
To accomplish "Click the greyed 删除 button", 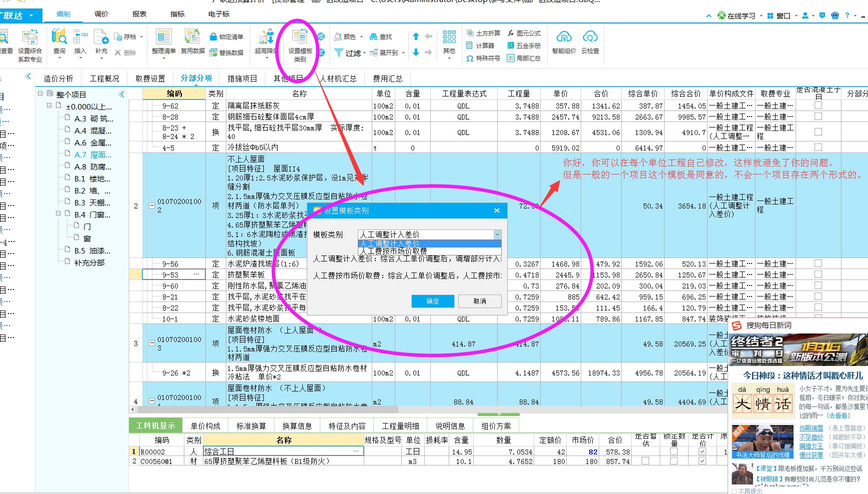I will pyautogui.click(x=125, y=52).
